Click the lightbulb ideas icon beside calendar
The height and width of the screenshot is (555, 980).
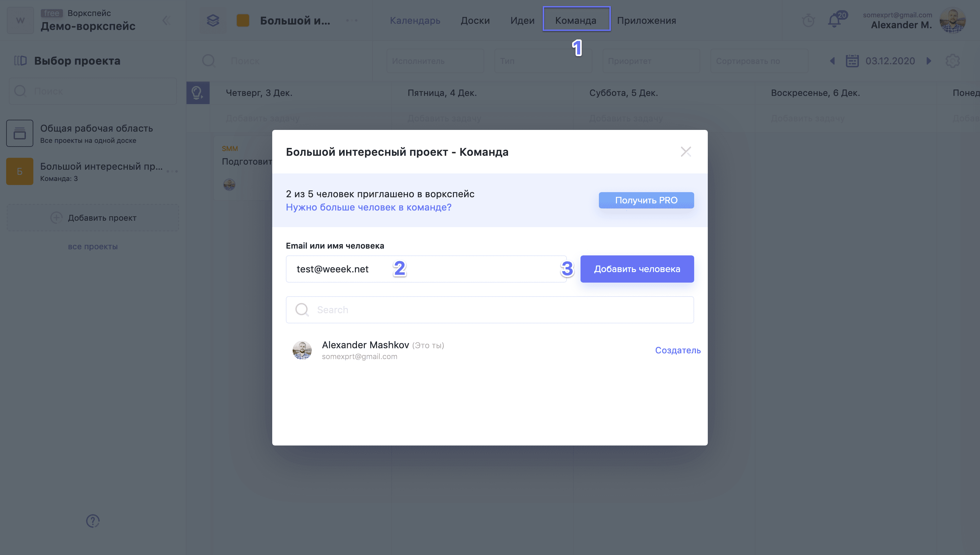tap(197, 92)
